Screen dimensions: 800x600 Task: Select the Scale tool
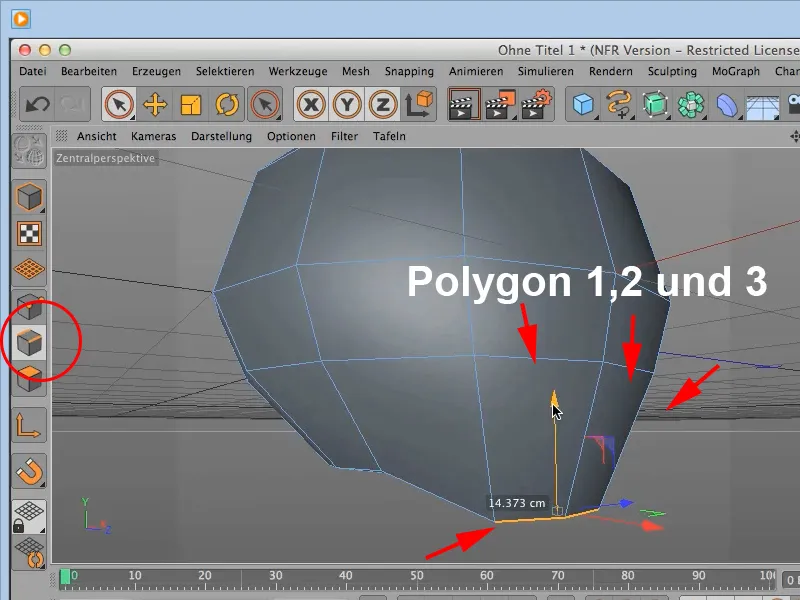click(x=190, y=103)
